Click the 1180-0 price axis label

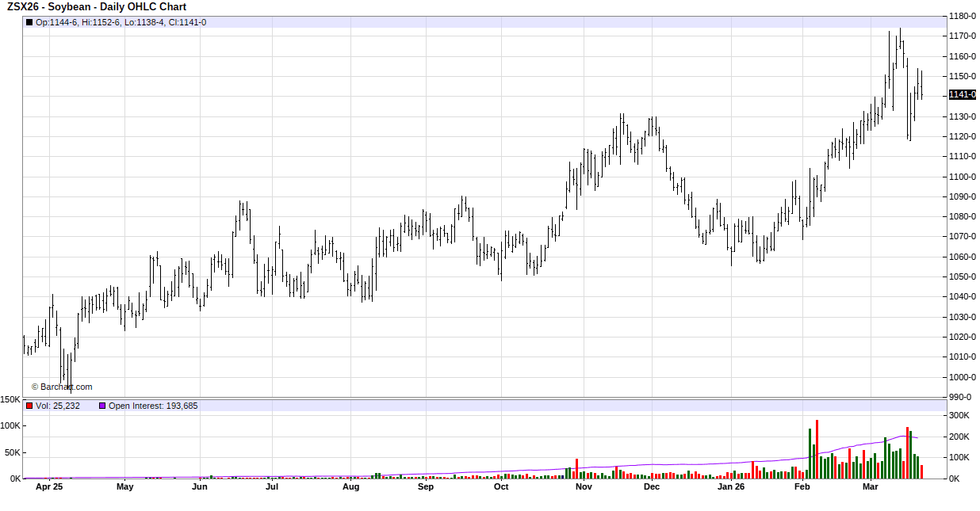[x=963, y=16]
